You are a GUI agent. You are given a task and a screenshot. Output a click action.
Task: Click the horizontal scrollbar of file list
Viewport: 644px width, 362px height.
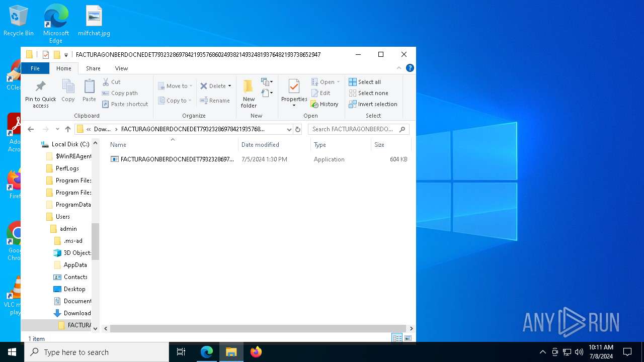click(x=258, y=328)
